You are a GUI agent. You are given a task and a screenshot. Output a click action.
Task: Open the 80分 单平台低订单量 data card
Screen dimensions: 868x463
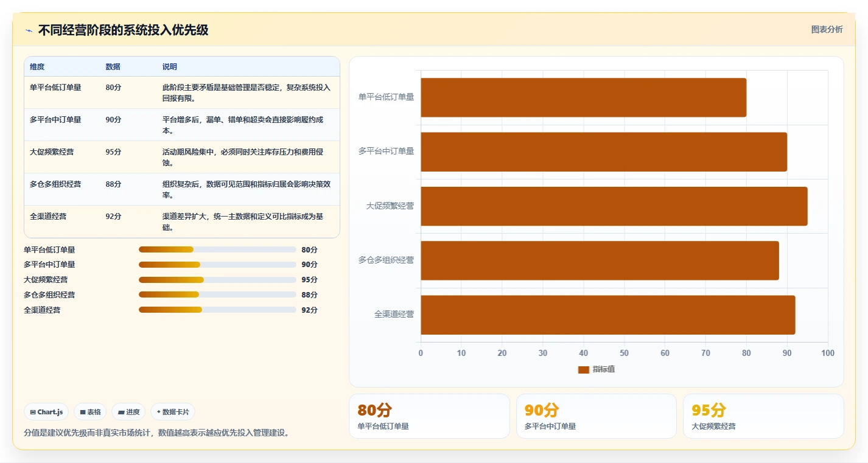tap(429, 416)
